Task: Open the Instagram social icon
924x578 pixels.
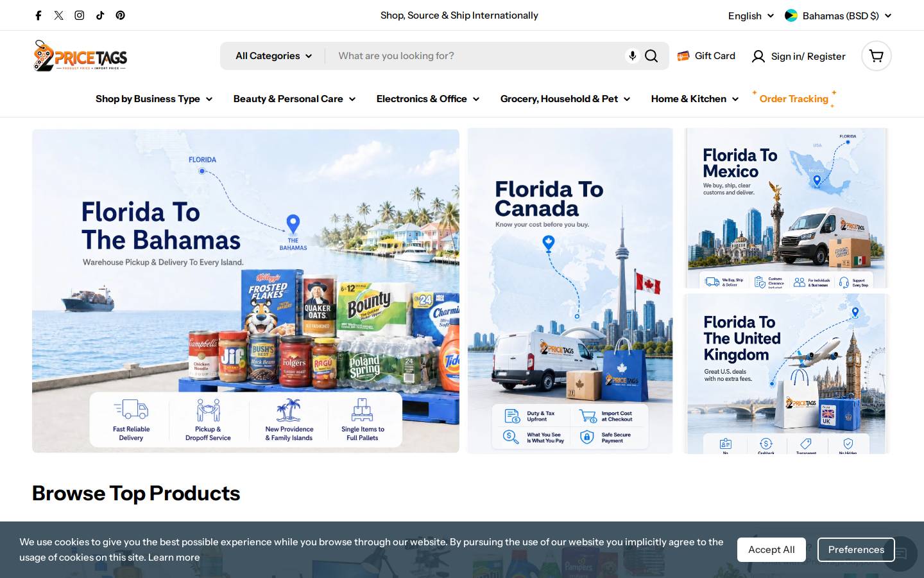Action: point(80,15)
